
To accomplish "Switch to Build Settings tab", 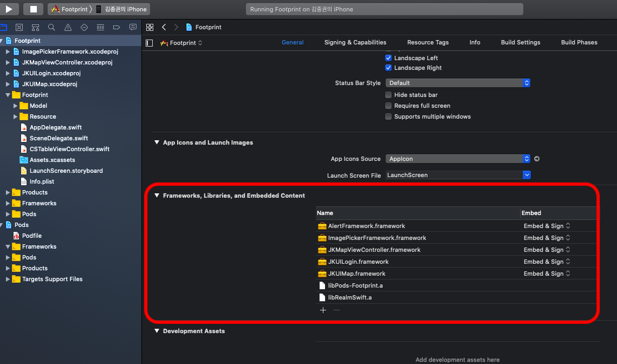I will click(520, 42).
